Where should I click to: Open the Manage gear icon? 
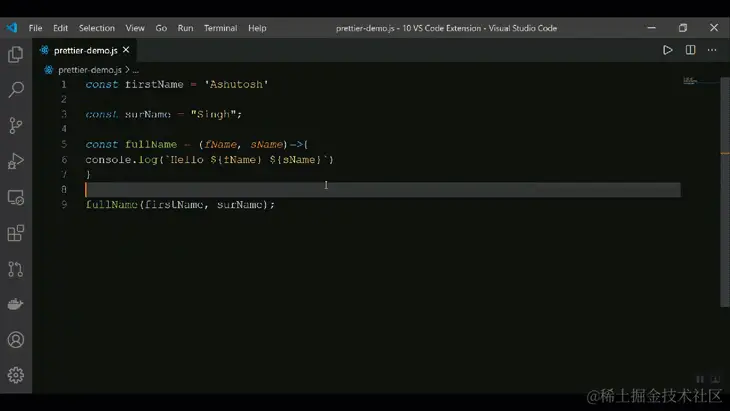click(x=15, y=375)
